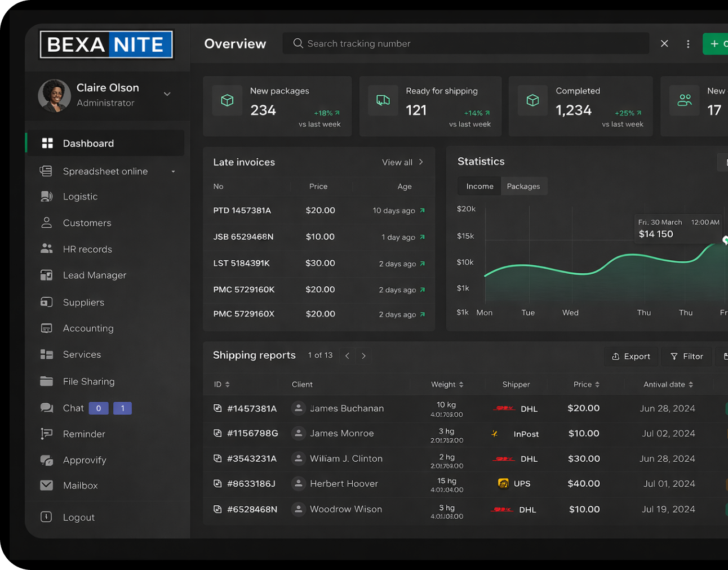Click the HR records people icon
This screenshot has width=728, height=570.
tap(47, 248)
